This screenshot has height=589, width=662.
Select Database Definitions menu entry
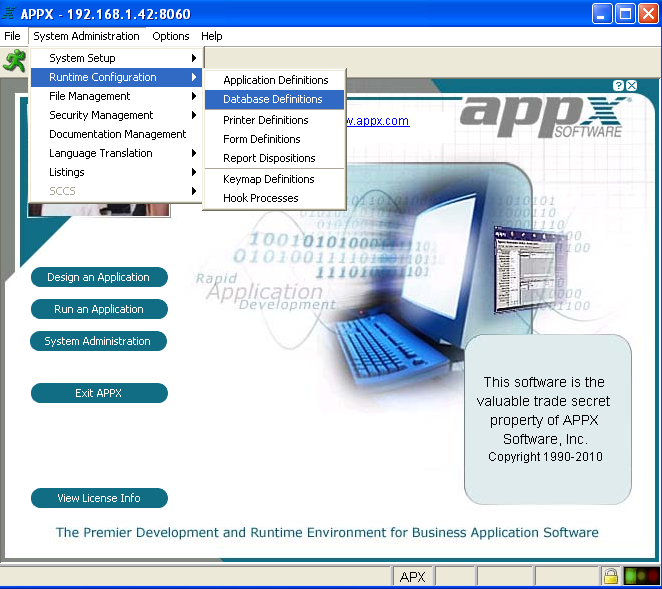273,99
